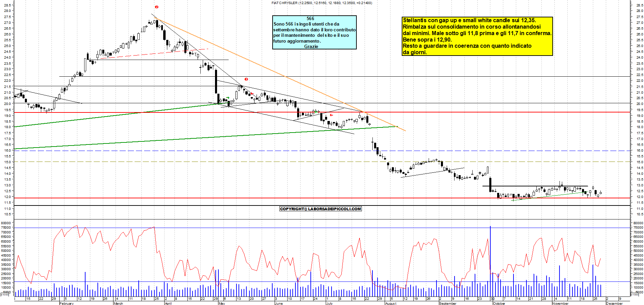This screenshot has width=644, height=305.
Task: Select the 'October' label on the time axis
Action: pyautogui.click(x=499, y=303)
